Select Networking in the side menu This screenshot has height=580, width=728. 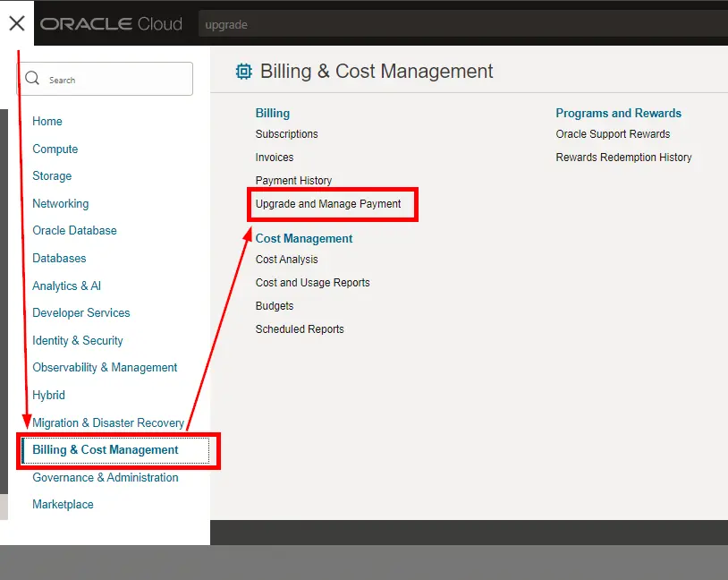[x=61, y=204]
